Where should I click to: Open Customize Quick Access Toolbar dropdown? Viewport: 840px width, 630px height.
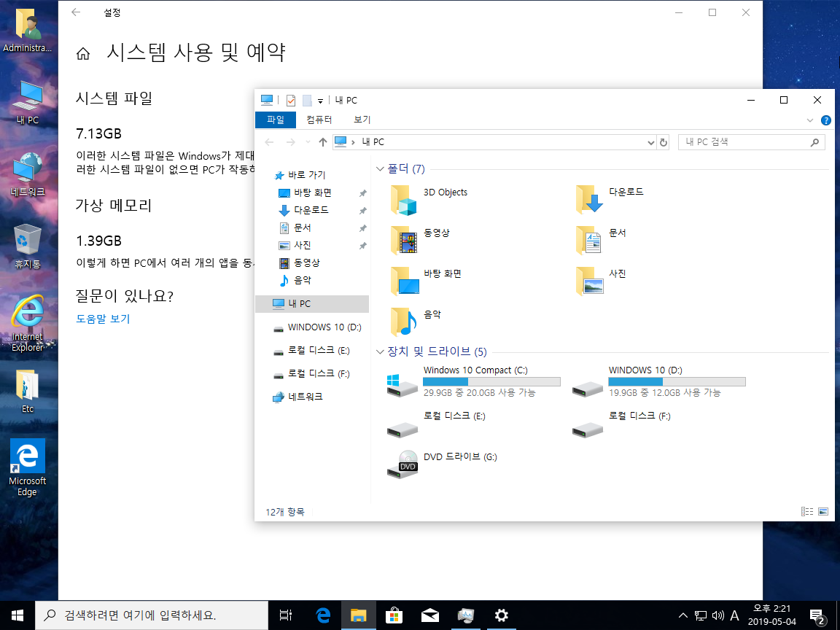[320, 101]
